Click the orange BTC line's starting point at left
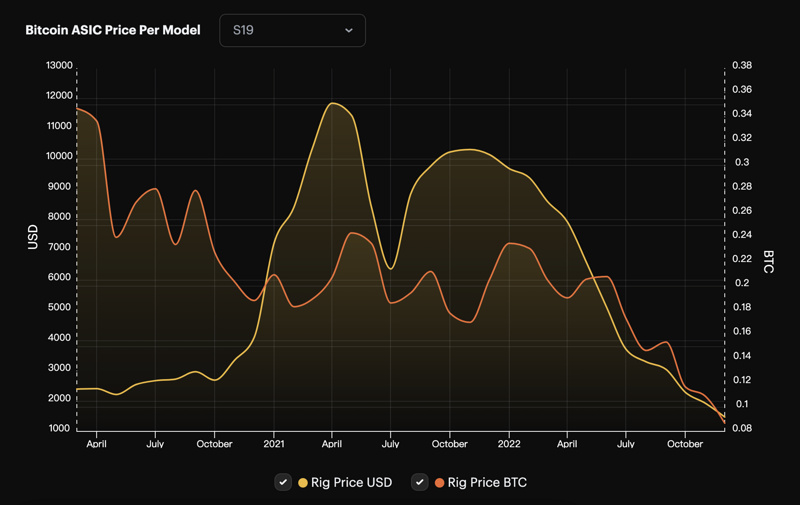Image resolution: width=800 pixels, height=505 pixels. coord(78,108)
